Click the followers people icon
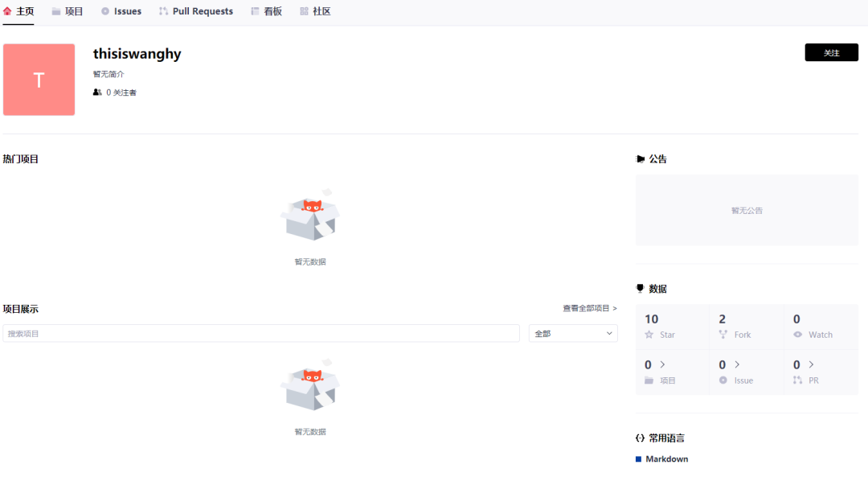The height and width of the screenshot is (477, 868). coord(97,93)
